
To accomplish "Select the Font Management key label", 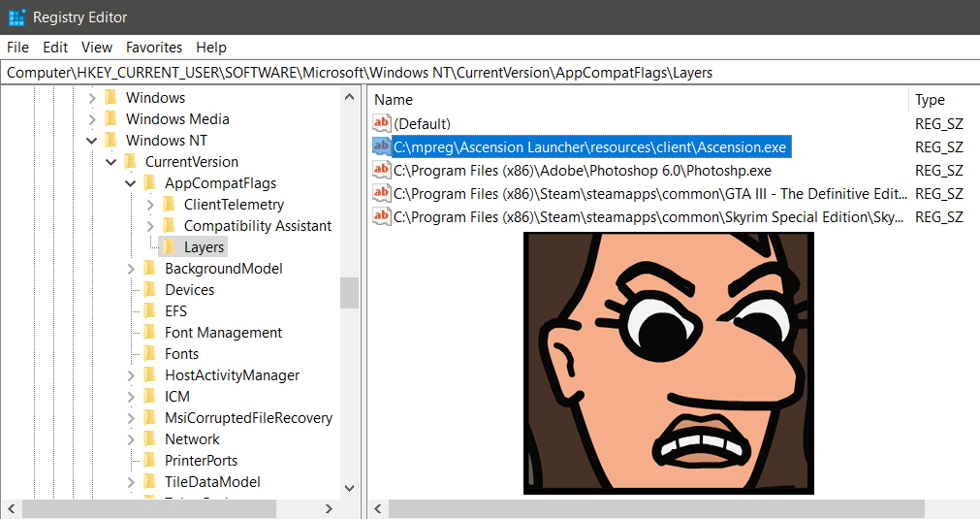I will click(223, 333).
